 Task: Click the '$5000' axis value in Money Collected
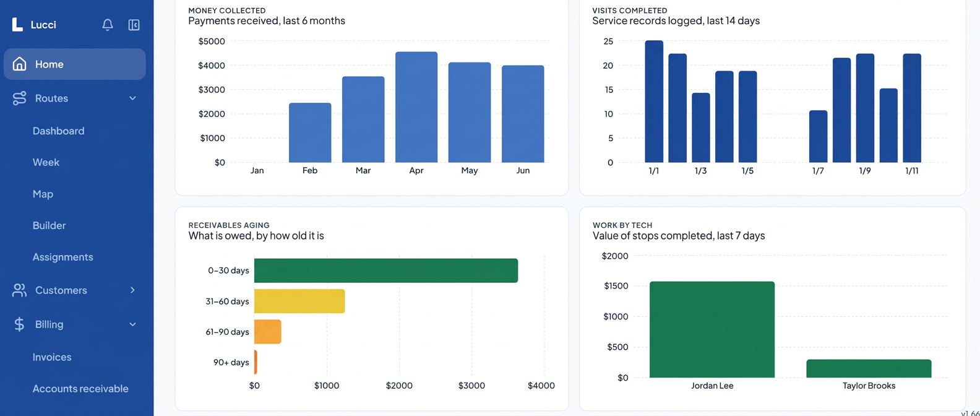[x=212, y=41]
